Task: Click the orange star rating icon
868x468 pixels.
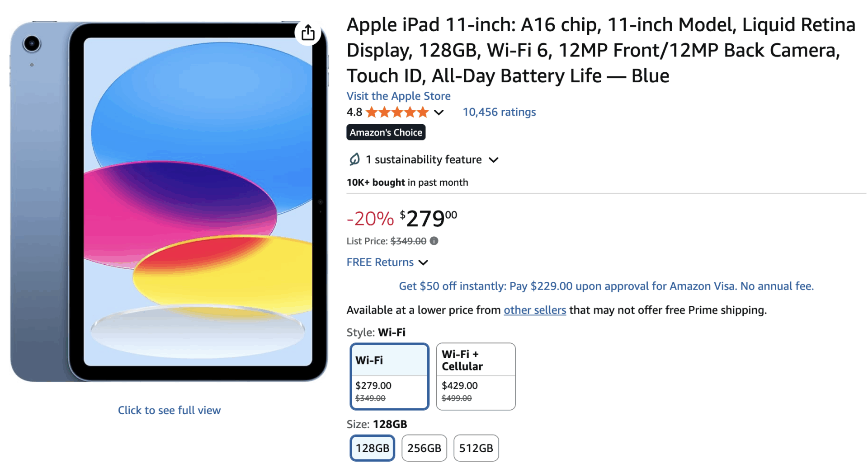Action: click(397, 112)
